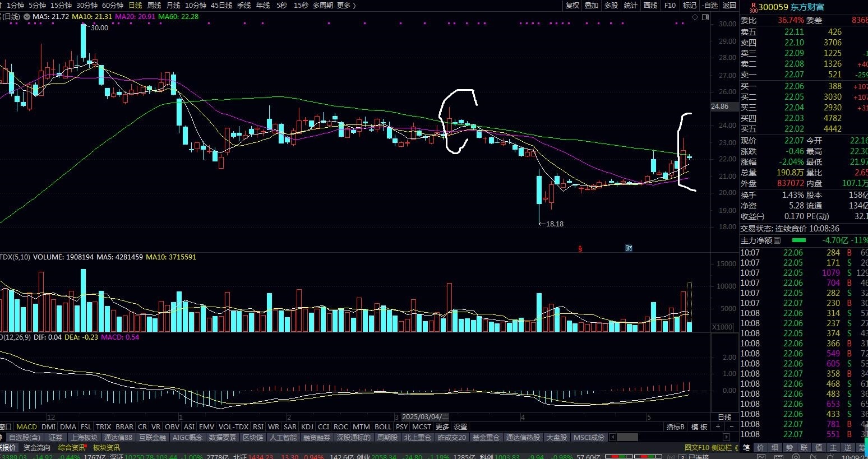Open F10 company info

point(670,5)
